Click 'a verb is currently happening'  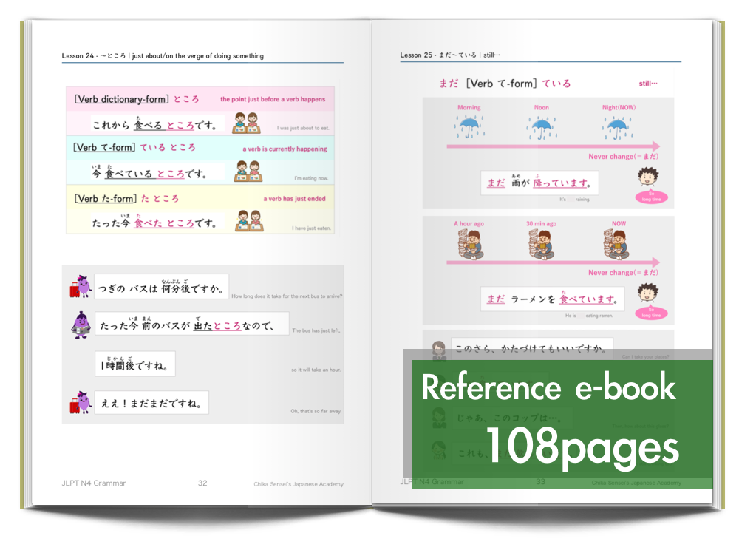click(285, 149)
